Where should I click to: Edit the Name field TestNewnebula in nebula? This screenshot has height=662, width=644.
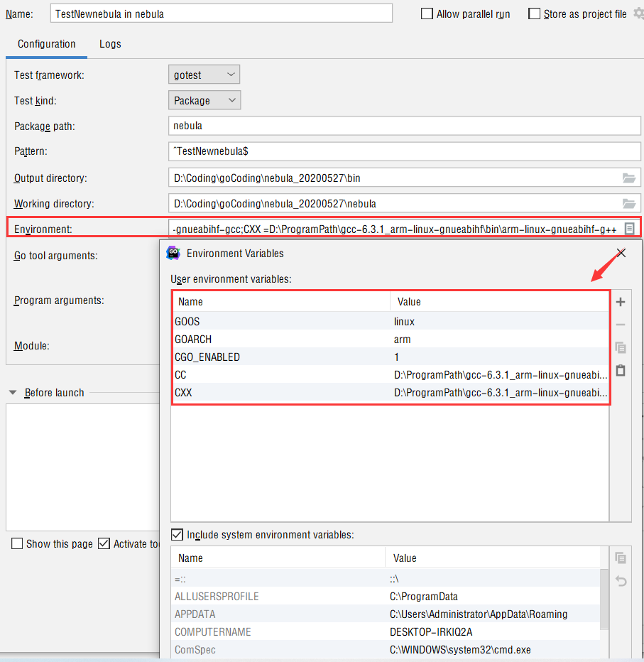tap(221, 13)
